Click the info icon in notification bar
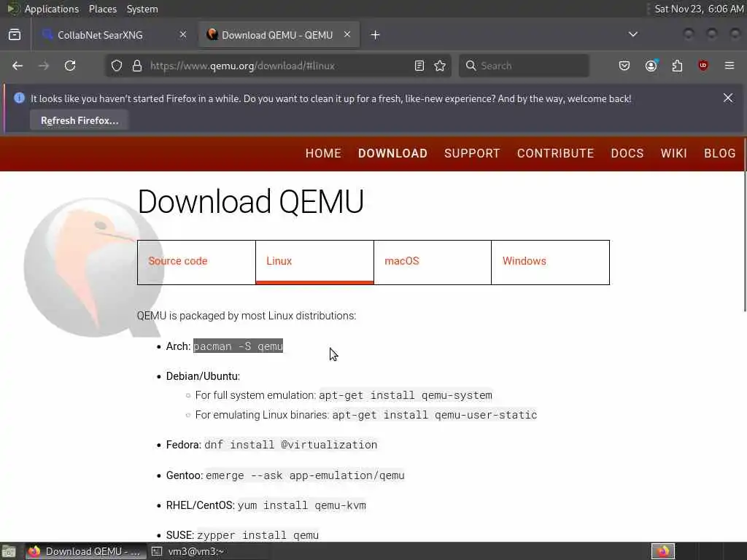The width and height of the screenshot is (747, 560). [19, 98]
